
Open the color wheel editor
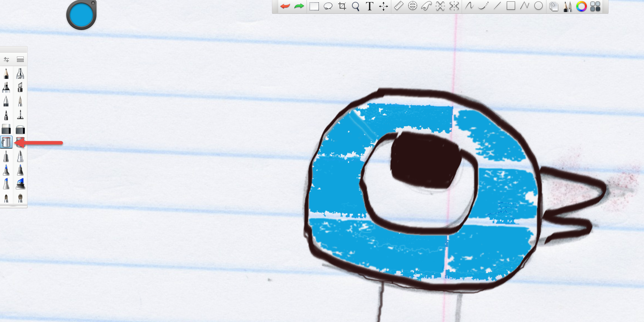(x=581, y=6)
